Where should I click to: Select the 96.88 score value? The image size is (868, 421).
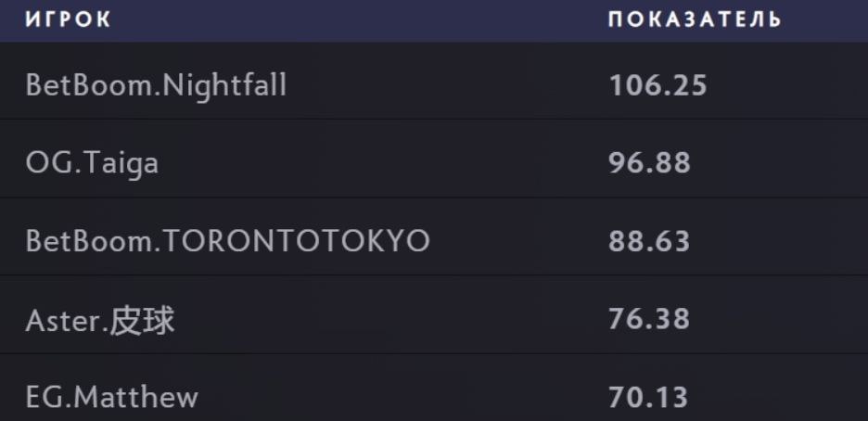pyautogui.click(x=649, y=163)
